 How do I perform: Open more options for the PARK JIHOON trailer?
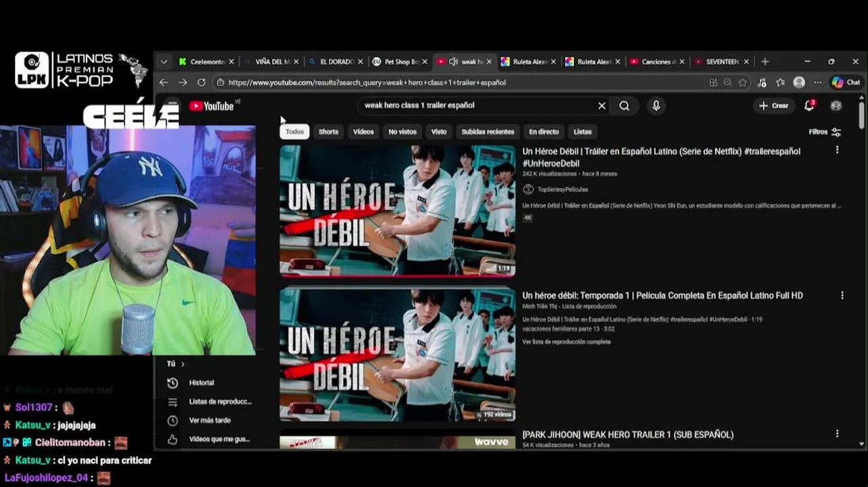pos(837,434)
